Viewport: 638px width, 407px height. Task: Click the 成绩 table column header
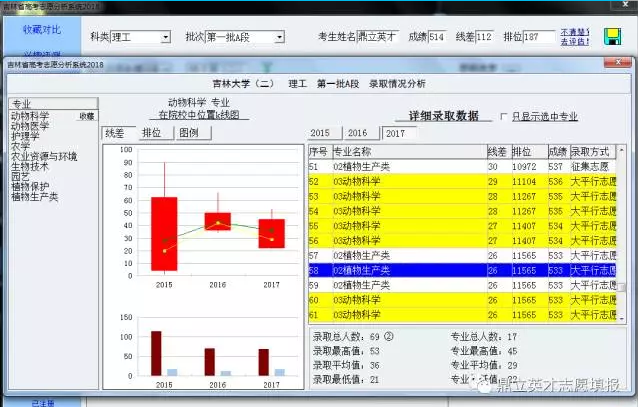[x=559, y=152]
